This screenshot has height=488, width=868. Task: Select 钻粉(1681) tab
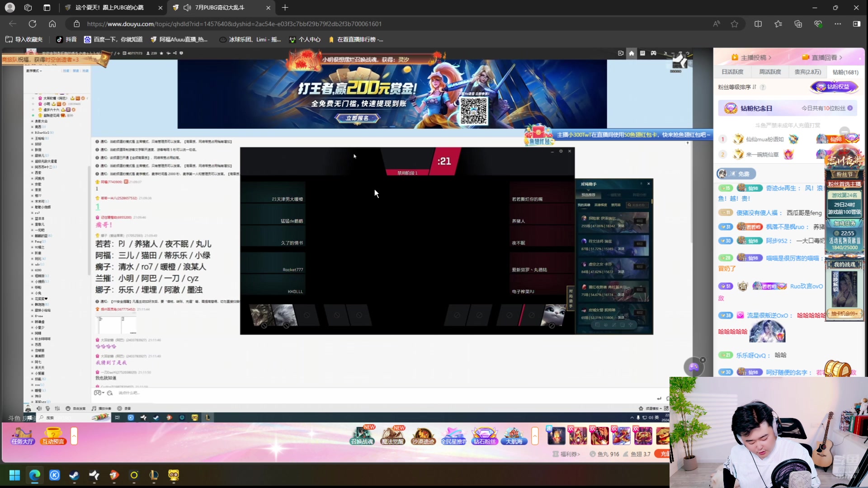(845, 72)
